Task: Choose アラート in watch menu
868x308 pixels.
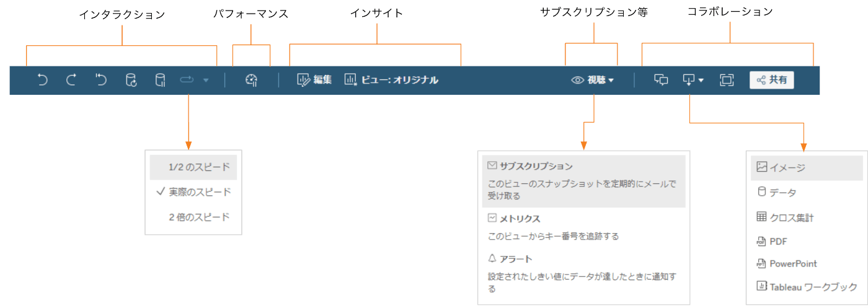Action: coord(583,273)
